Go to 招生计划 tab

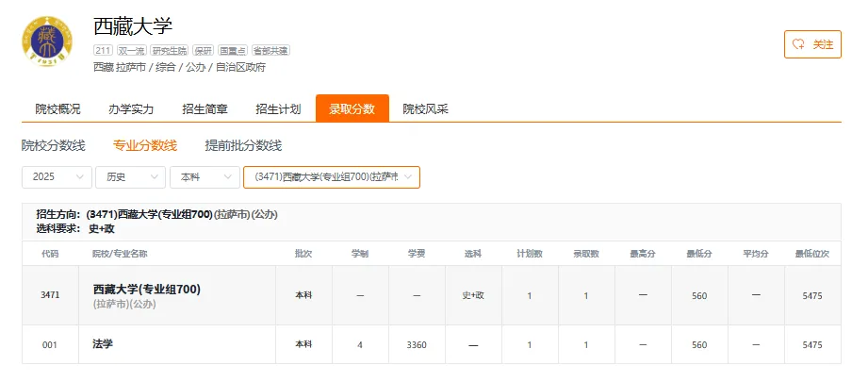click(x=278, y=109)
